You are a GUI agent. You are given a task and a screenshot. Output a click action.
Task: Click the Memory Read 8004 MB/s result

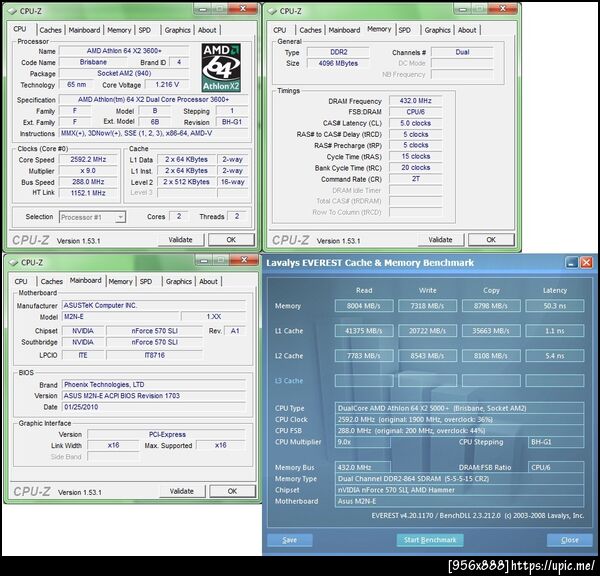(x=364, y=306)
